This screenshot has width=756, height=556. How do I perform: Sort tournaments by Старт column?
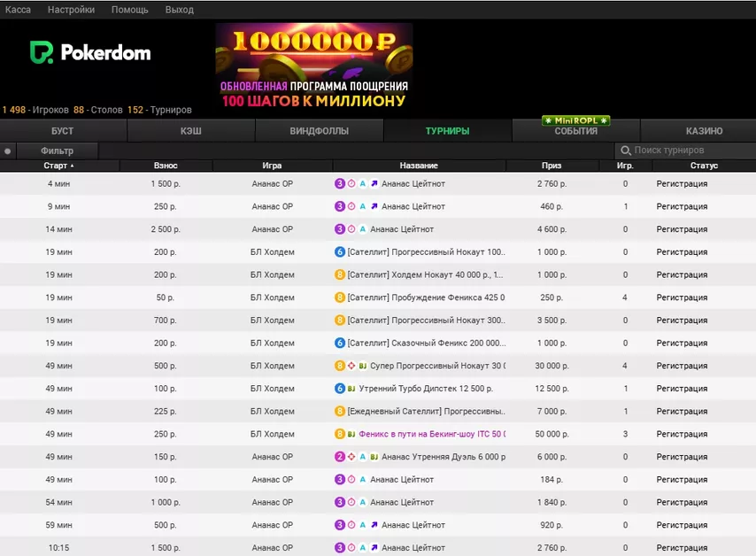[x=58, y=166]
